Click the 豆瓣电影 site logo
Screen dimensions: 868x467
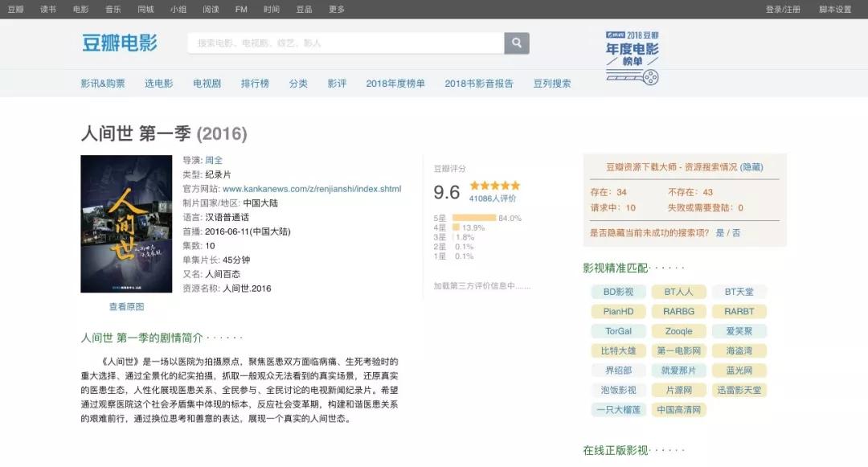(121, 42)
